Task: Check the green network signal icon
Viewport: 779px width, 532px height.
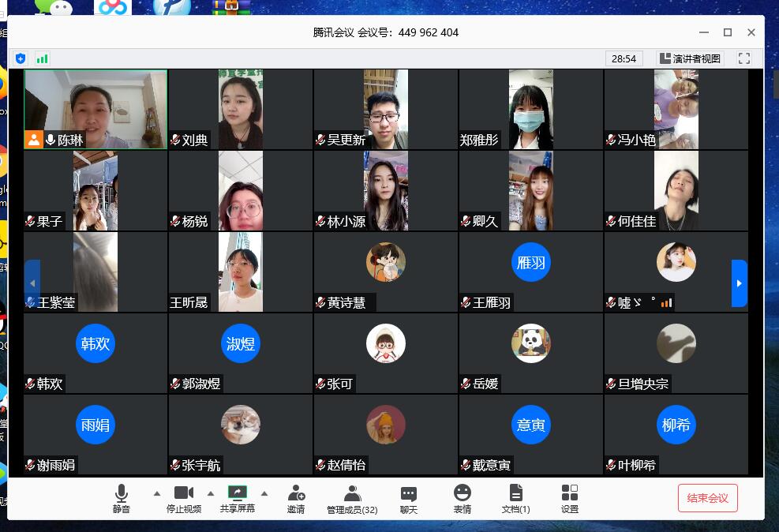Action: coord(42,58)
